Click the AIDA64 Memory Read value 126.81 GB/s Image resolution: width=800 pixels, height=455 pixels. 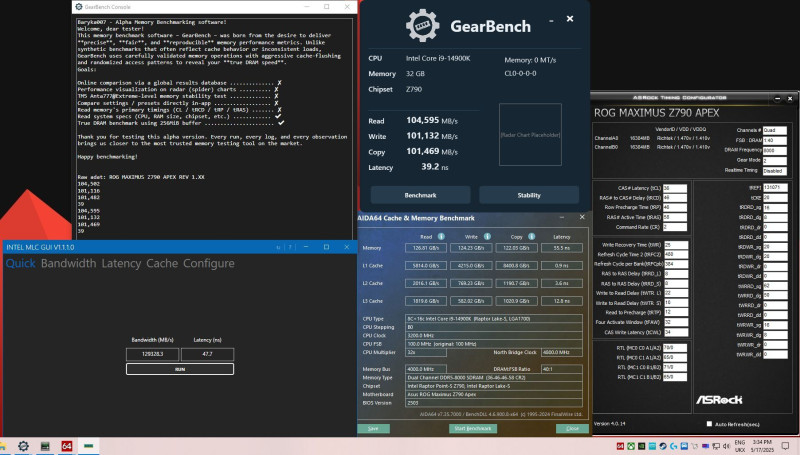(x=426, y=248)
